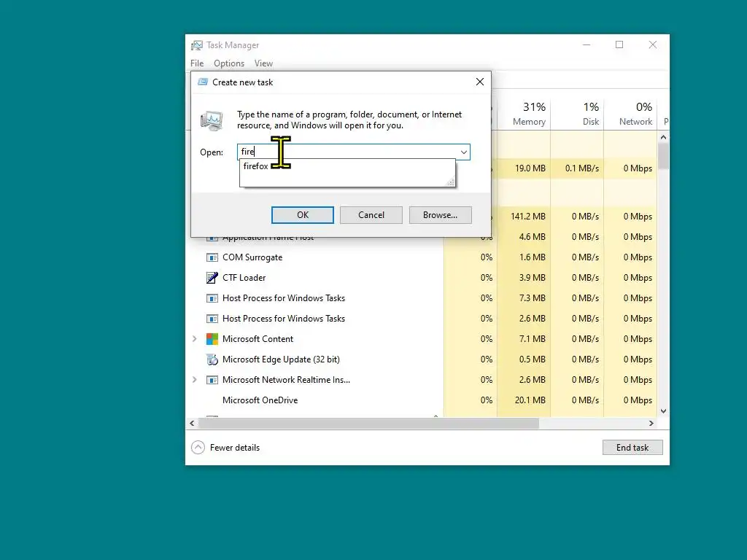Click icon of Host Process 7.3 MB row

click(212, 298)
